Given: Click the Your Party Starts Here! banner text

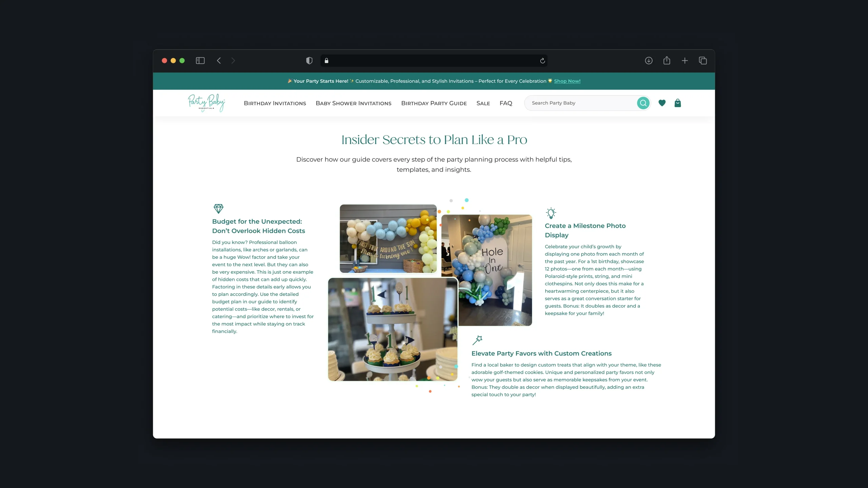Looking at the screenshot, I should [321, 81].
